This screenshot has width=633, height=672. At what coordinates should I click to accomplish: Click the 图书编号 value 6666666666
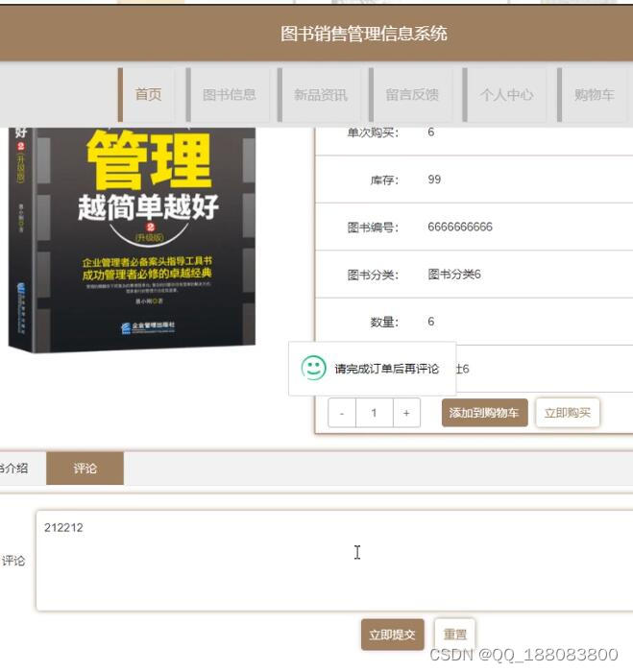pyautogui.click(x=460, y=227)
